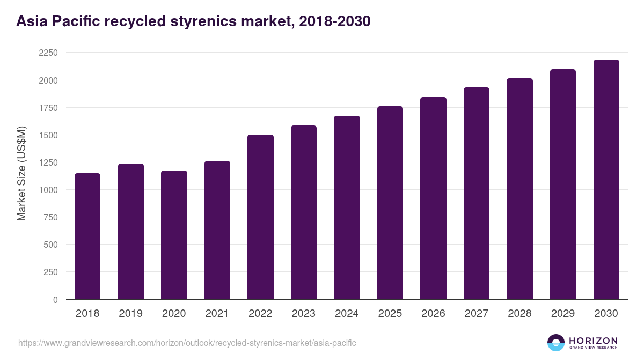This screenshot has height=362, width=644.
Task: Click the 500 y-axis tick label
Action: coord(51,245)
